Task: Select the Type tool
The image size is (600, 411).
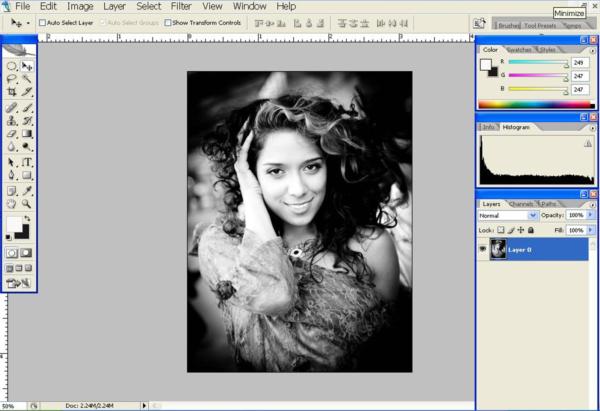Action: [26, 162]
